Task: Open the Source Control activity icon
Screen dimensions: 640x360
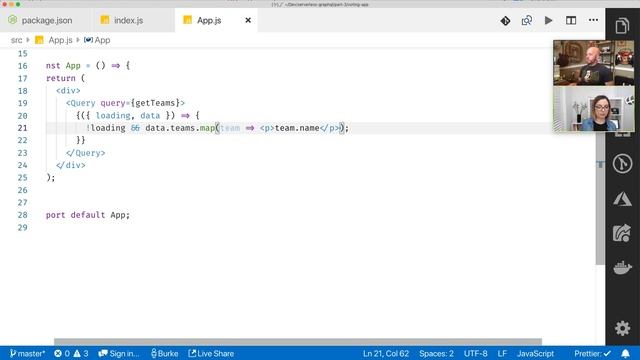Action: pyautogui.click(x=622, y=164)
